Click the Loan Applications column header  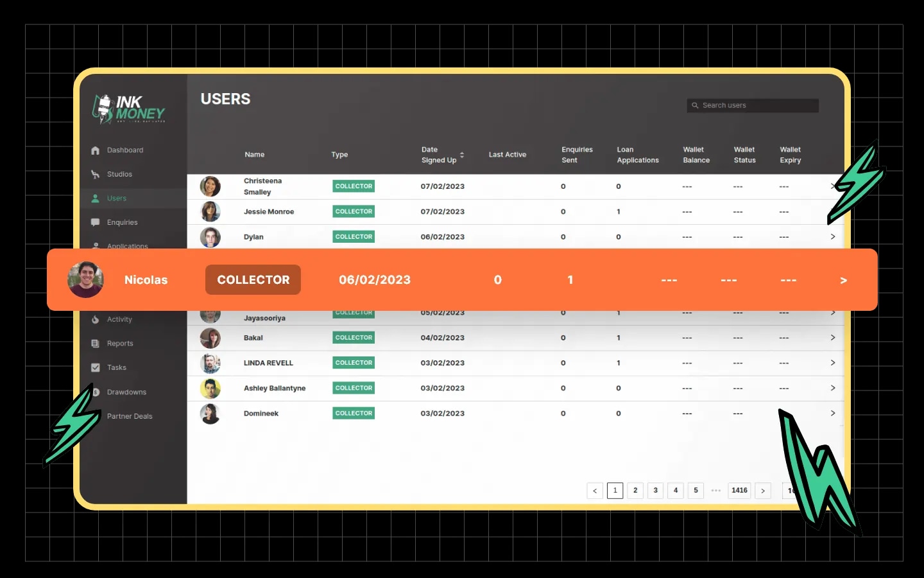tap(638, 155)
